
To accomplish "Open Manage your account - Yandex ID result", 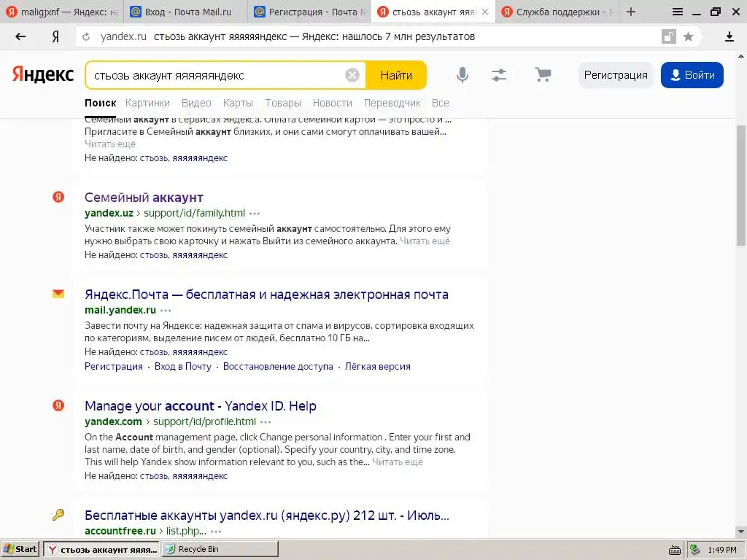I will 201,405.
